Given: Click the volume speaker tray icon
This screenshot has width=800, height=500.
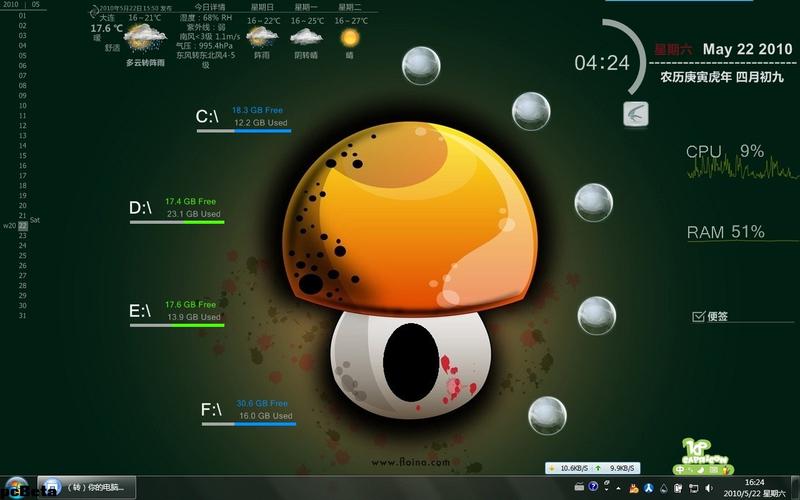Looking at the screenshot, I should (709, 488).
